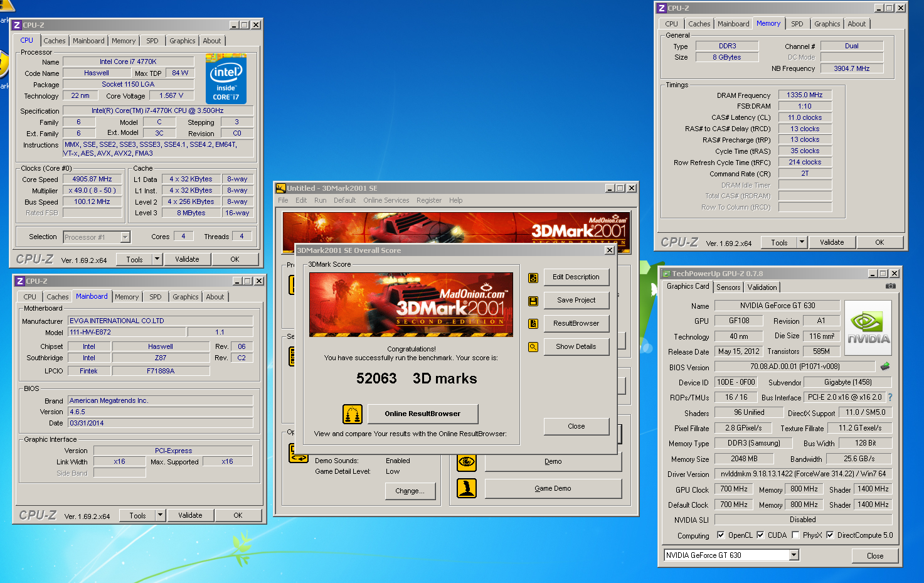Click the Online ResultBrowser button
The height and width of the screenshot is (583, 924).
(422, 414)
